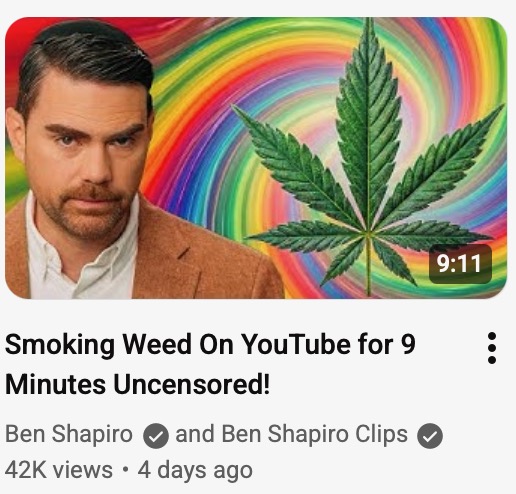The image size is (516, 494).
Task: Click the 'Minutes Uncensored!' title line
Action: click(137, 384)
